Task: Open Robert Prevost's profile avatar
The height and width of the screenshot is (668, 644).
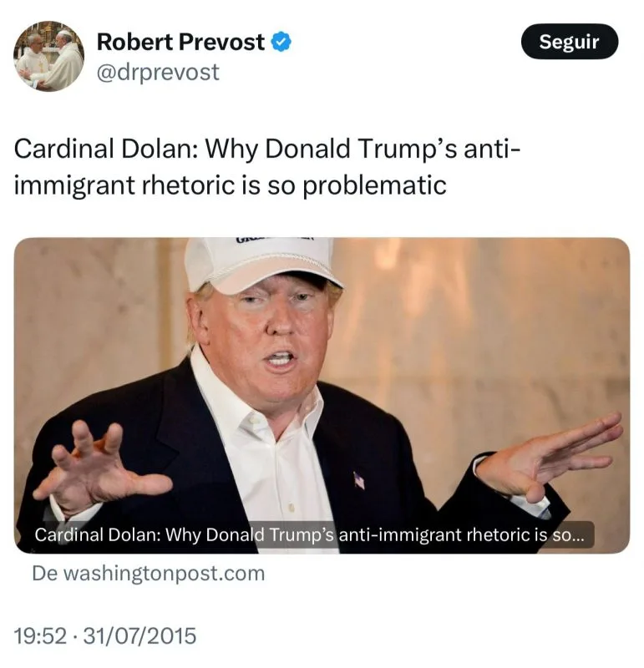Action: click(48, 56)
